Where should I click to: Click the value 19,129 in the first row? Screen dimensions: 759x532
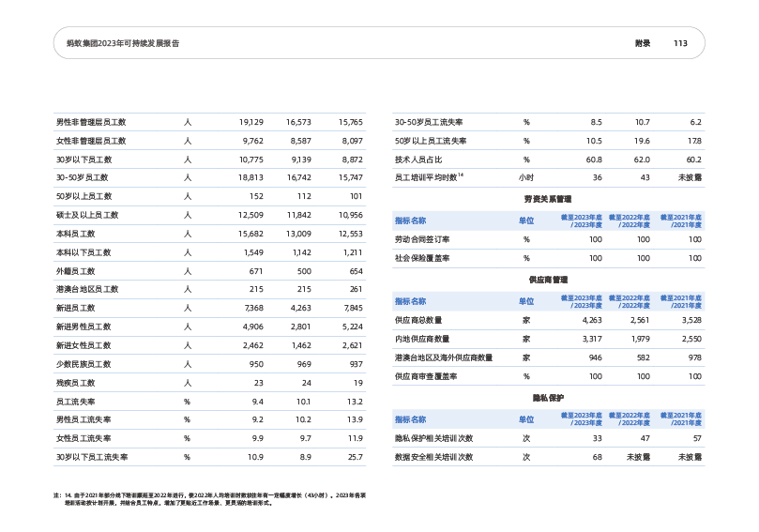pyautogui.click(x=250, y=123)
